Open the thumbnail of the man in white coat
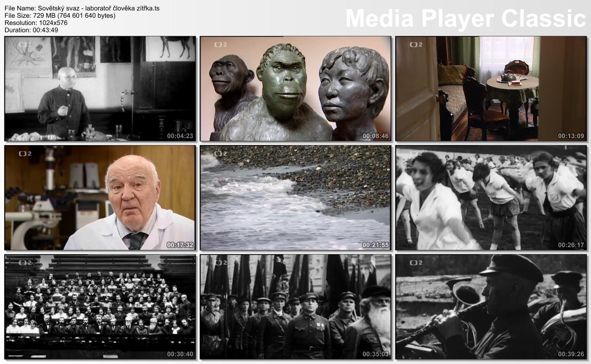 click(100, 198)
